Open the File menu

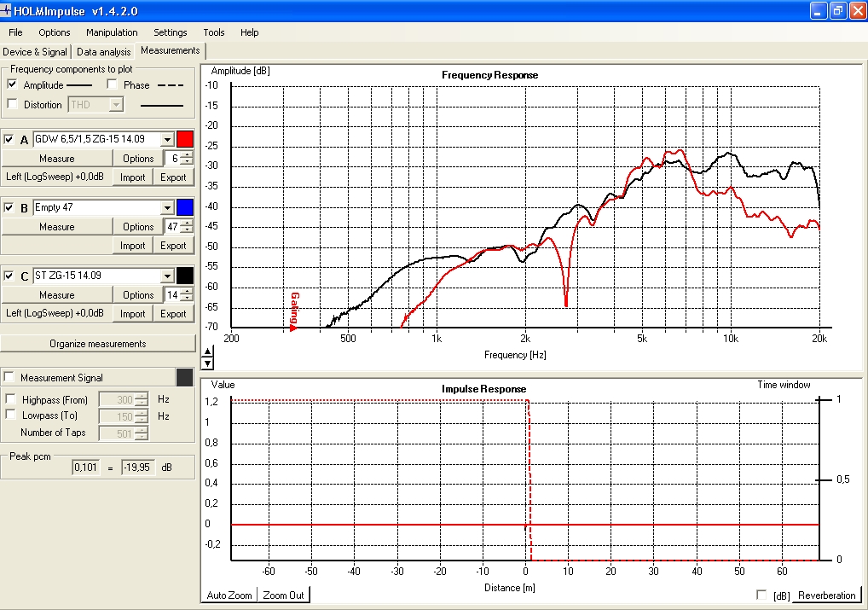(15, 32)
